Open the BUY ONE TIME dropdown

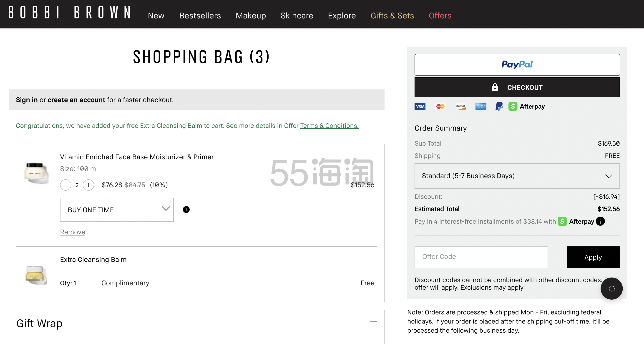point(117,210)
